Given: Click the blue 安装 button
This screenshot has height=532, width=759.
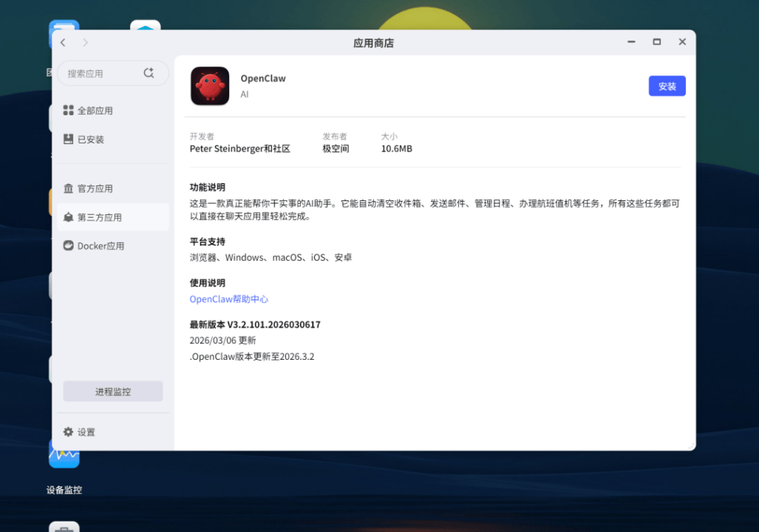Looking at the screenshot, I should point(667,86).
